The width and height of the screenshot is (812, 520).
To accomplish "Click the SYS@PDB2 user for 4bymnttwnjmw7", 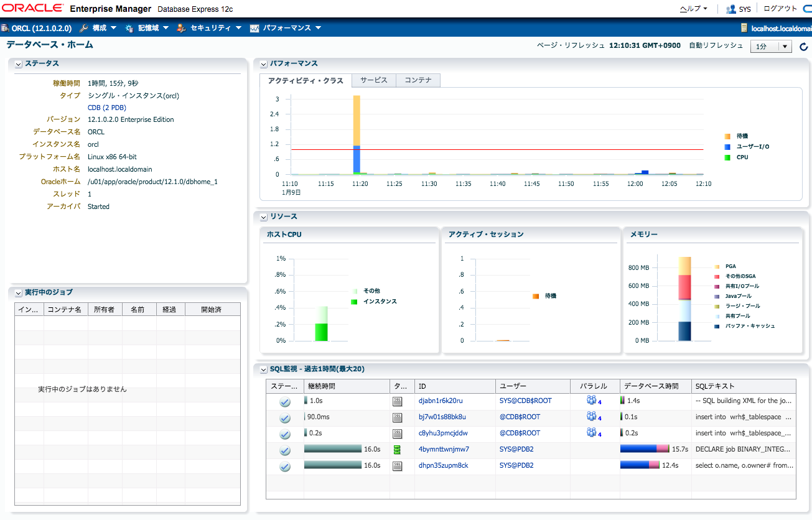I will [x=516, y=449].
